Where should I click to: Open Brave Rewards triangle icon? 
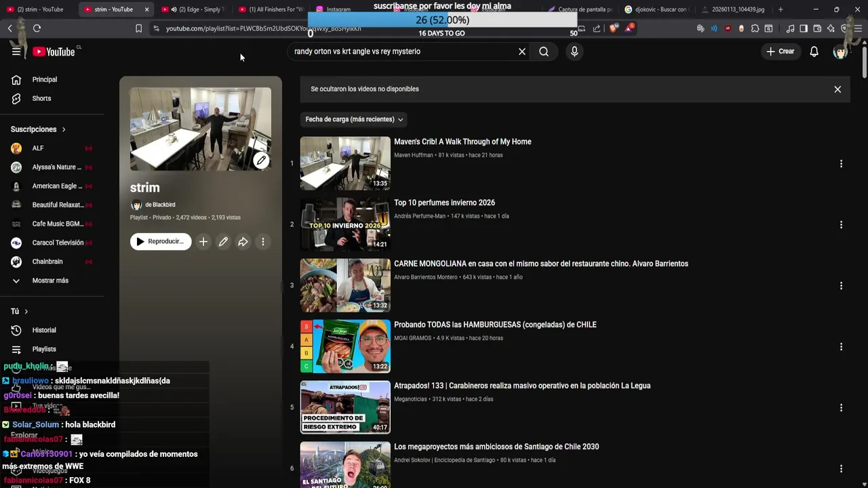pos(629,28)
